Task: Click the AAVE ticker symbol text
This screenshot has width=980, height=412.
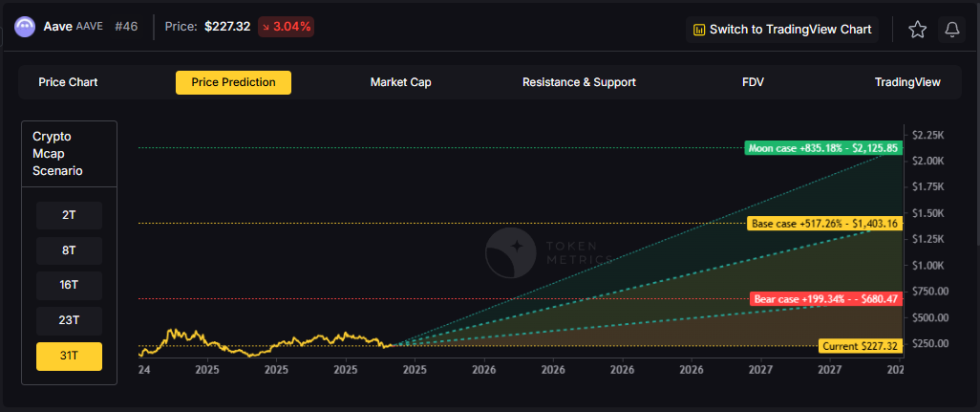Action: 90,27
